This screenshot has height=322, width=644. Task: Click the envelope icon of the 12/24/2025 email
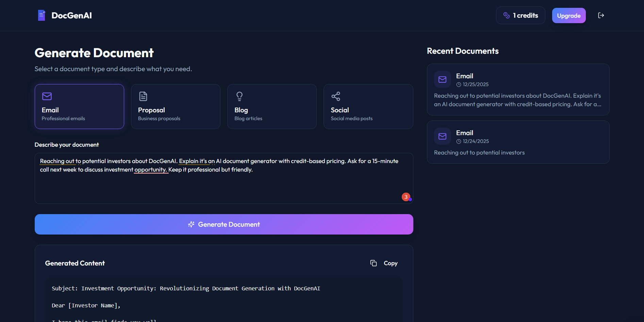[x=442, y=136]
